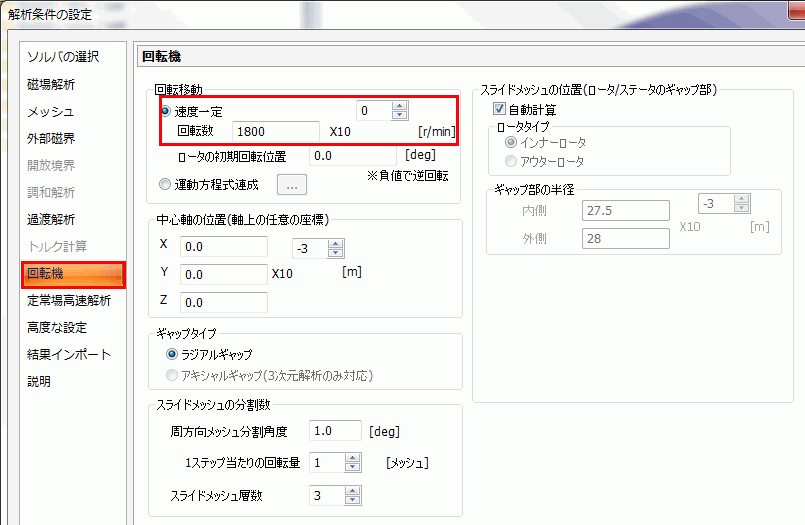
Task: Open 定常場高速解析 settings page
Action: point(69,300)
